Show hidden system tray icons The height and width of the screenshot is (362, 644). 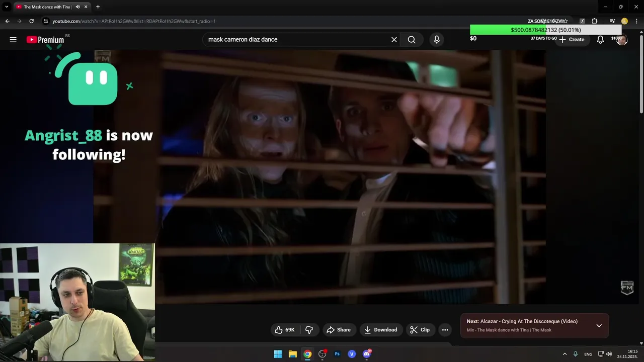tap(565, 354)
